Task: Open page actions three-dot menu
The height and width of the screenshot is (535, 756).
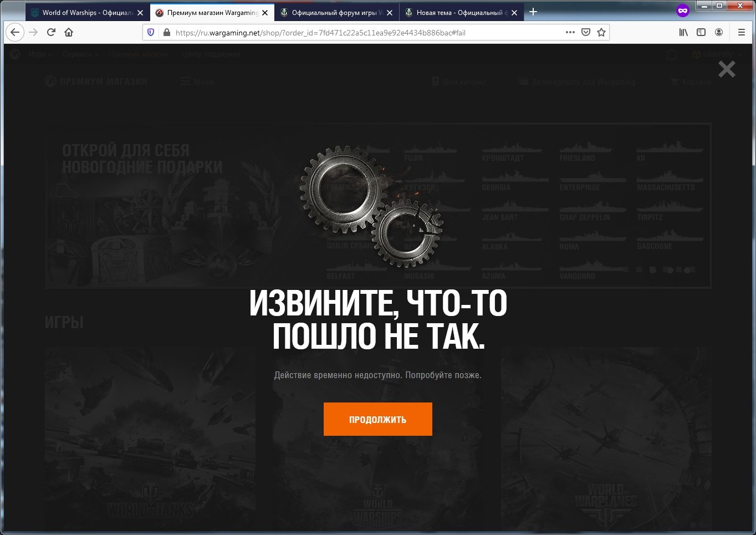Action: (x=570, y=32)
